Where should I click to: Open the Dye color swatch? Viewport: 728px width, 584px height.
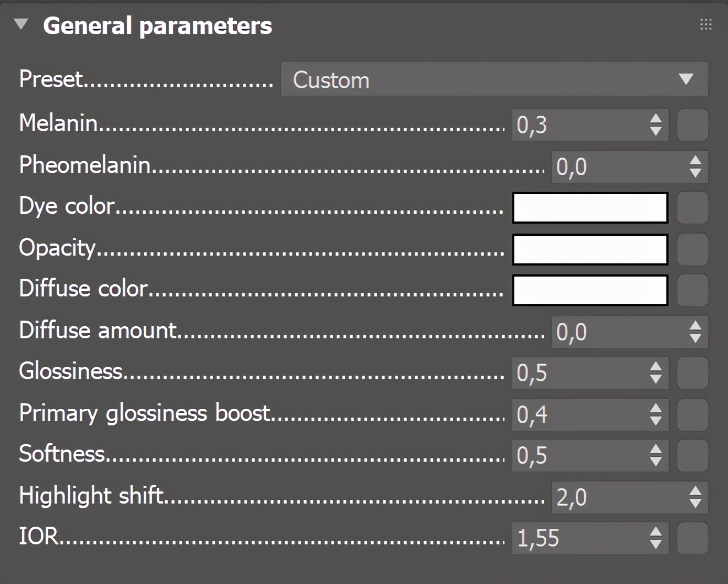tap(590, 208)
